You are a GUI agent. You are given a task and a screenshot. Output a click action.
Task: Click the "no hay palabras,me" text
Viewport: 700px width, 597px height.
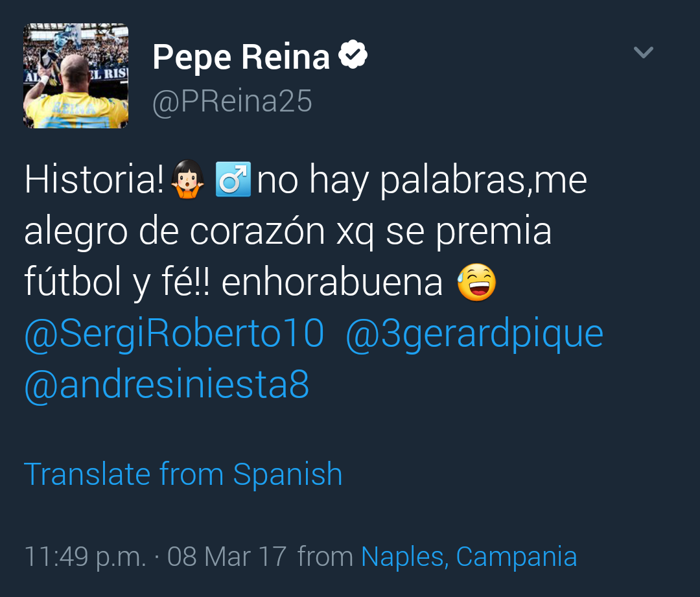[422, 180]
